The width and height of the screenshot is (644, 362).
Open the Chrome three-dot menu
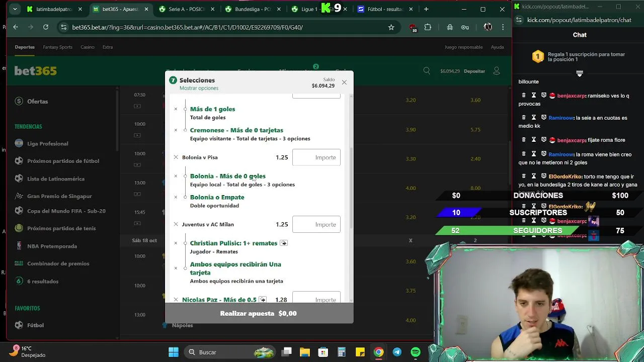[x=503, y=27]
